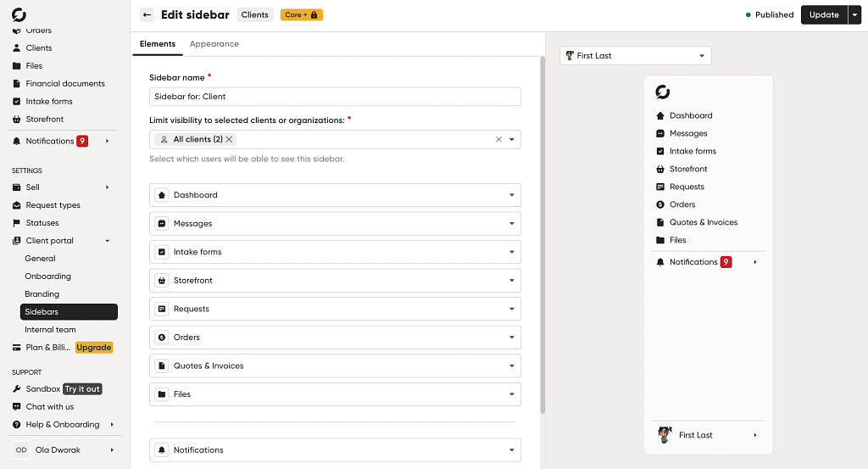The height and width of the screenshot is (469, 868).
Task: Click the Sell settings icon
Action: pyautogui.click(x=17, y=187)
